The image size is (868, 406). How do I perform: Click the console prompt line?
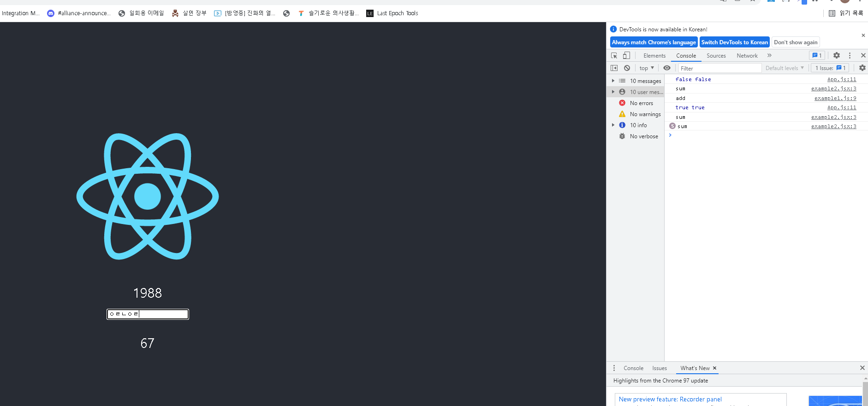(766, 135)
